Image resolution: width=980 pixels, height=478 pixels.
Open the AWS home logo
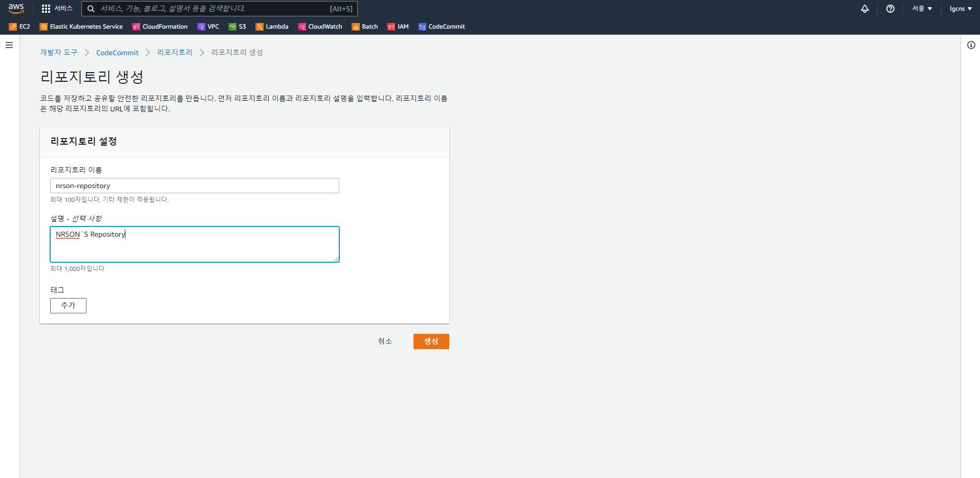click(x=16, y=8)
